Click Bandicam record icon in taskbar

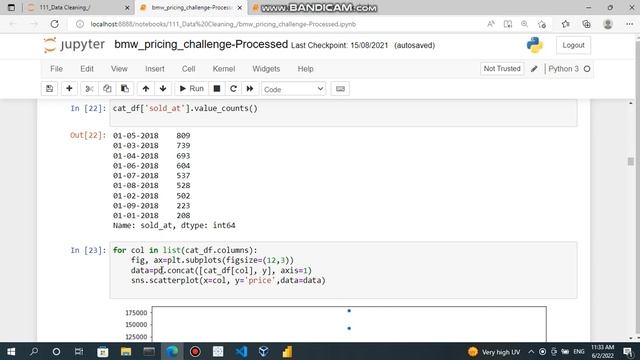pyautogui.click(x=195, y=351)
